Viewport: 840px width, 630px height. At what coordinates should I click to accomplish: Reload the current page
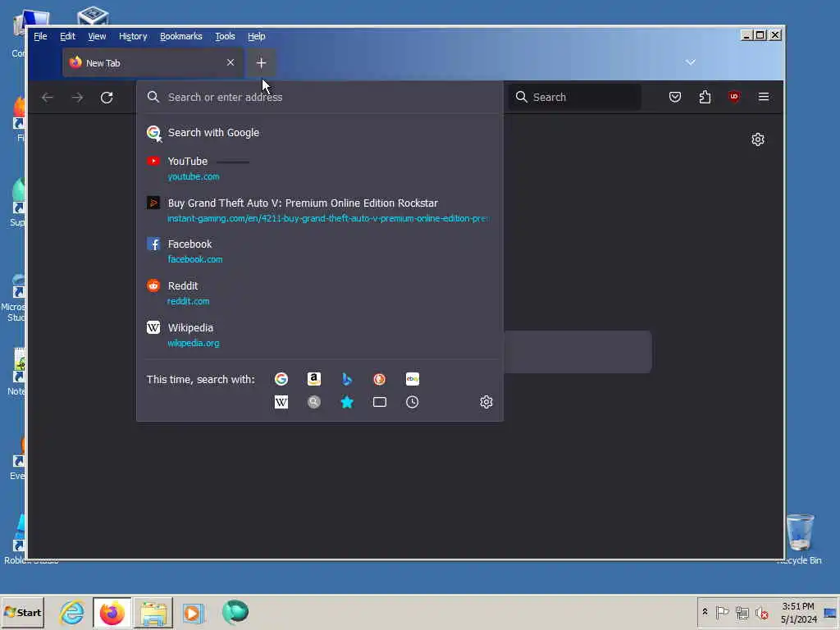click(107, 98)
